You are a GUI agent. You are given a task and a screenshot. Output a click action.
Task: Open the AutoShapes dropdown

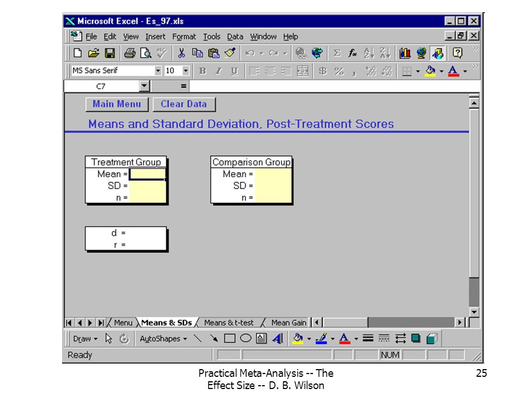tap(163, 339)
